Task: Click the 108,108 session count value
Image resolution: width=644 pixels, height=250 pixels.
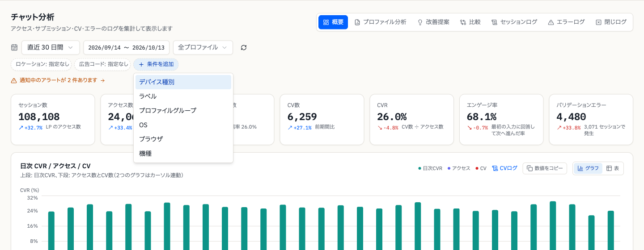Action: click(39, 117)
